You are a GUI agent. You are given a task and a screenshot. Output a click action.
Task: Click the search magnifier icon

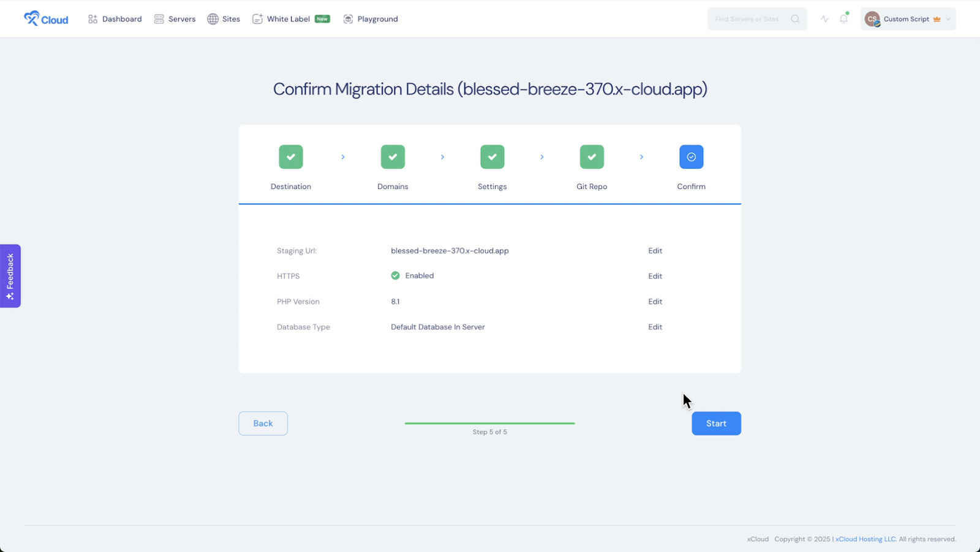click(x=795, y=19)
